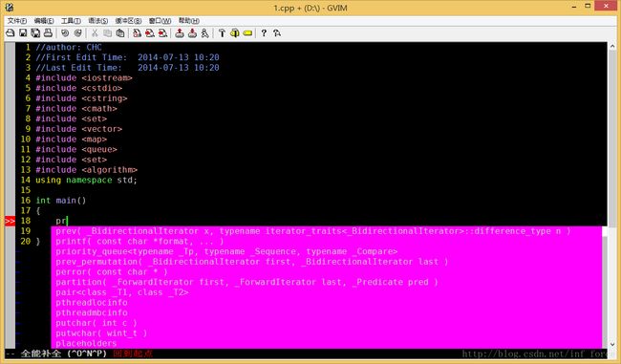This screenshot has width=621, height=364.
Task: Pick partition( completion entry
Action: (327, 283)
